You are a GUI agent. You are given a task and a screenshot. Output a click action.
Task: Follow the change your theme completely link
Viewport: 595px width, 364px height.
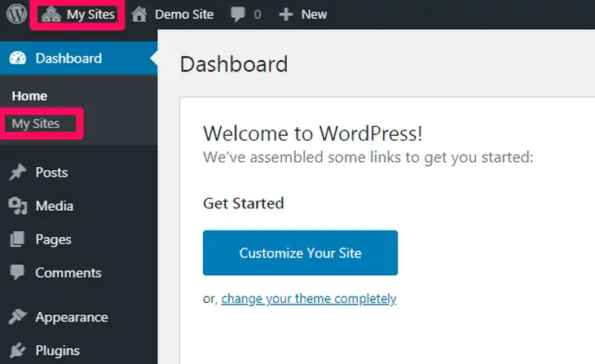coord(308,299)
